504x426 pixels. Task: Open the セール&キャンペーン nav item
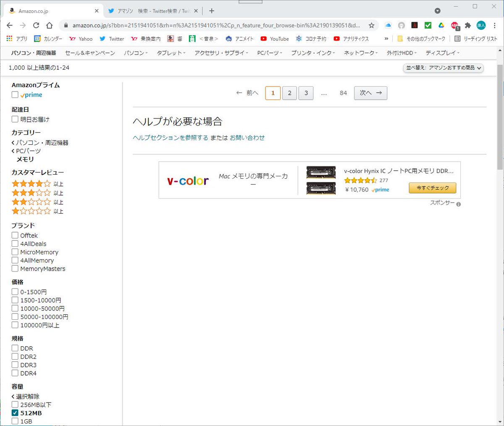[x=90, y=53]
